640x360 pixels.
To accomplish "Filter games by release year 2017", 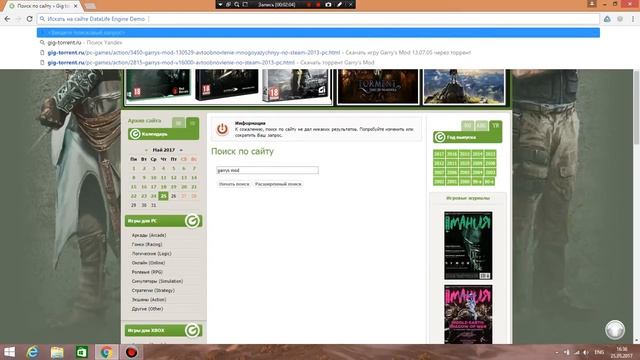I will pos(439,154).
